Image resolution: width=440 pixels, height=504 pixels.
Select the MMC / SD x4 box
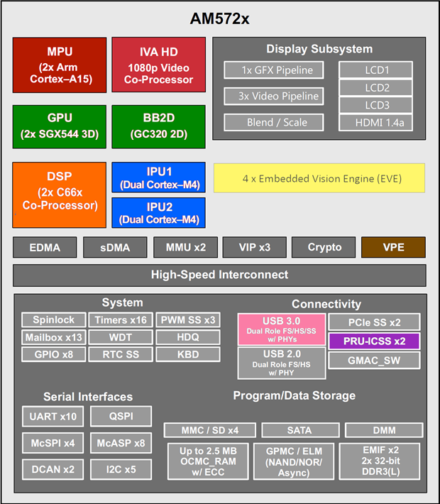point(210,430)
